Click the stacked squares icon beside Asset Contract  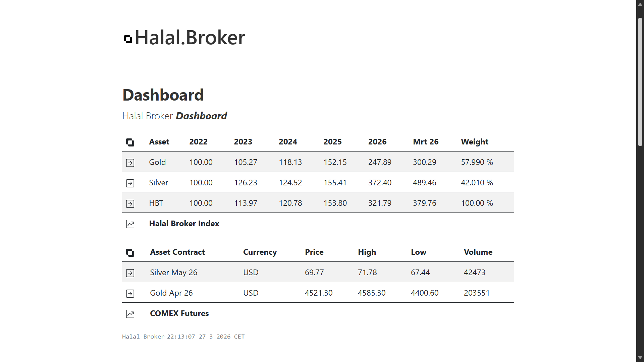pyautogui.click(x=130, y=253)
